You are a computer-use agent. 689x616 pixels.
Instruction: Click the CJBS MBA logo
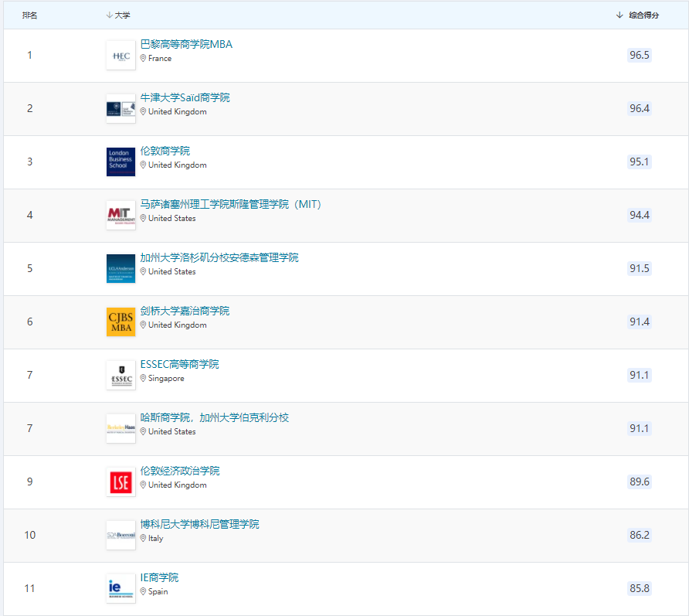point(120,322)
